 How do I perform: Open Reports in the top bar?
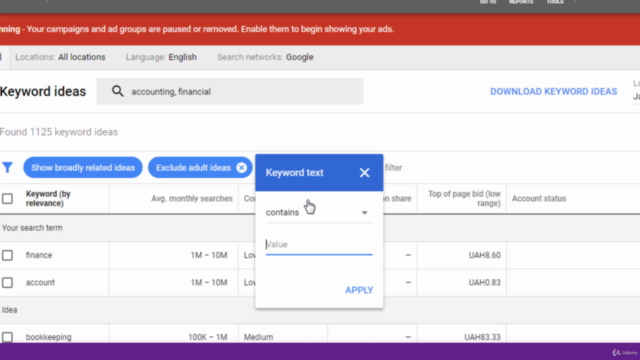[521, 2]
